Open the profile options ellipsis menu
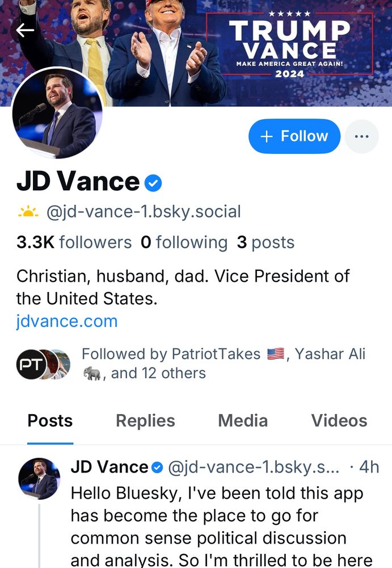This screenshot has width=392, height=568. point(362,136)
